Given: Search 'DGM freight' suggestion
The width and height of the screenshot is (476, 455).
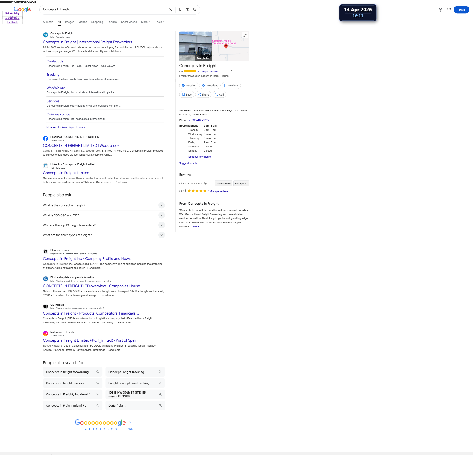Looking at the screenshot, I should coord(135,406).
